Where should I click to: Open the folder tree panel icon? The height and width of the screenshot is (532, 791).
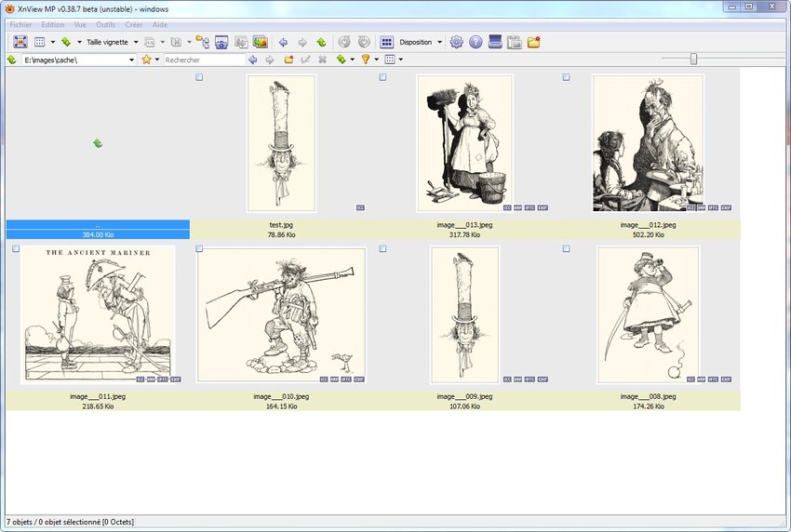pos(202,42)
